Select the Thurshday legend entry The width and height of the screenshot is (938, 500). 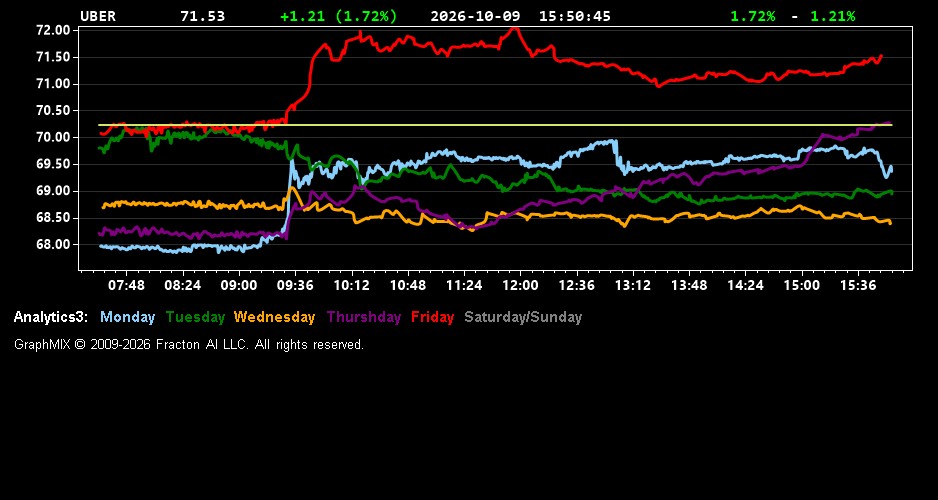point(364,317)
